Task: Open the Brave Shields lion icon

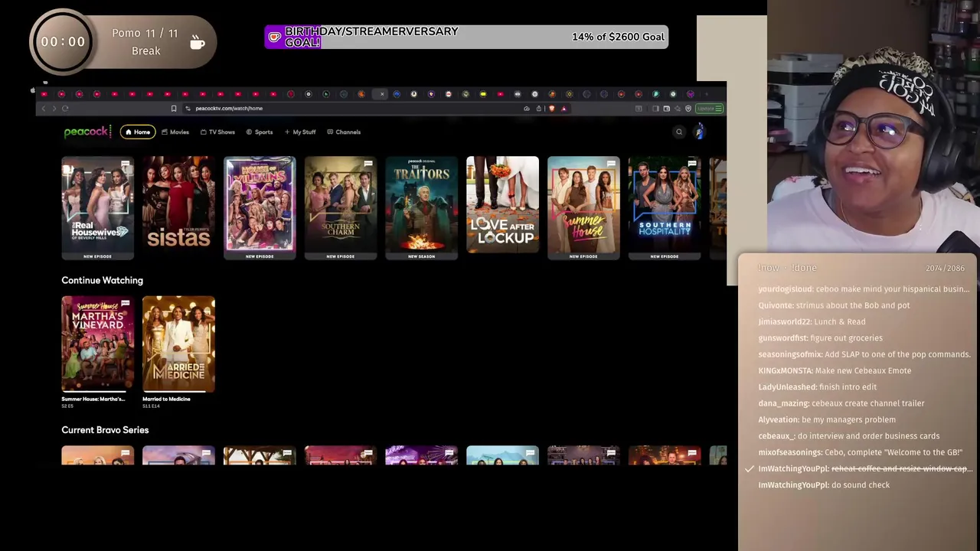Action: pyautogui.click(x=551, y=109)
